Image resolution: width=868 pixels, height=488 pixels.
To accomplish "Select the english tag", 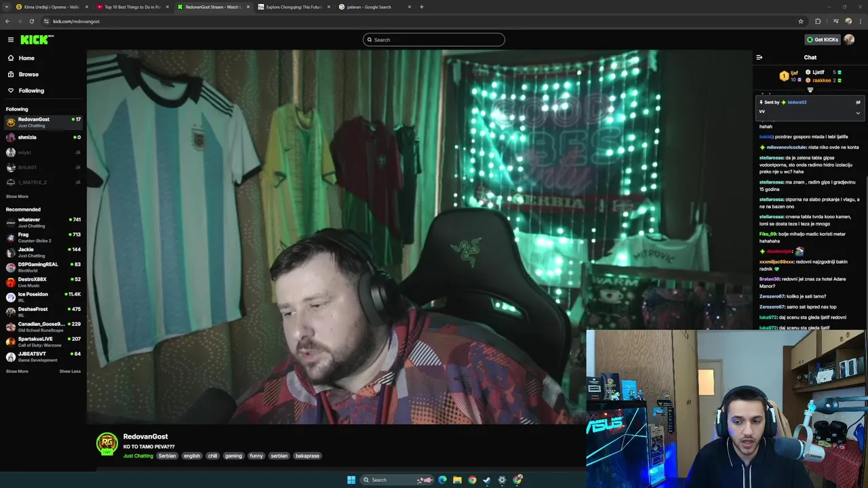I will (192, 456).
